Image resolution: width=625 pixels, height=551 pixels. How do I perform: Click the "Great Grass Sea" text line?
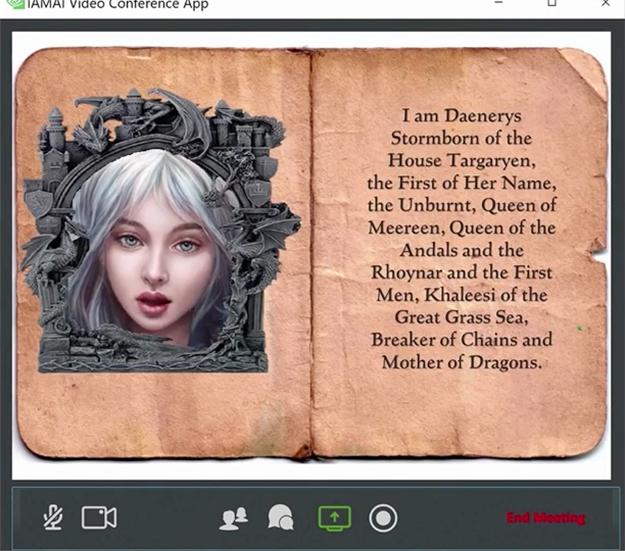click(x=461, y=317)
